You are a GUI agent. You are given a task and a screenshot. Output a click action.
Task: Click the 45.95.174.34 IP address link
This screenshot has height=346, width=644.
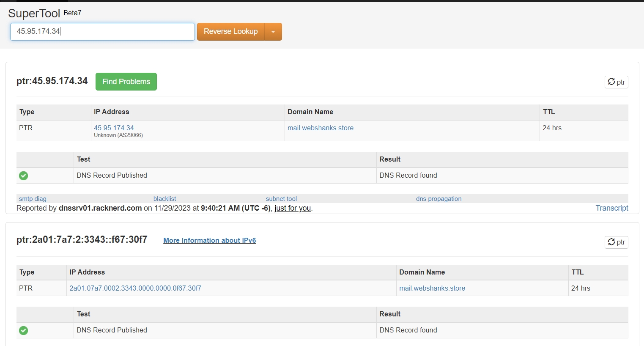(114, 128)
